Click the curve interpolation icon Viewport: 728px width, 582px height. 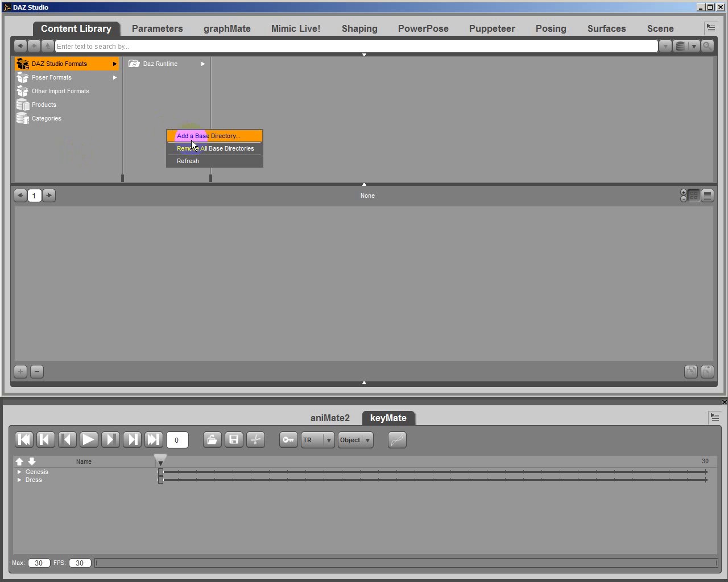pos(397,439)
